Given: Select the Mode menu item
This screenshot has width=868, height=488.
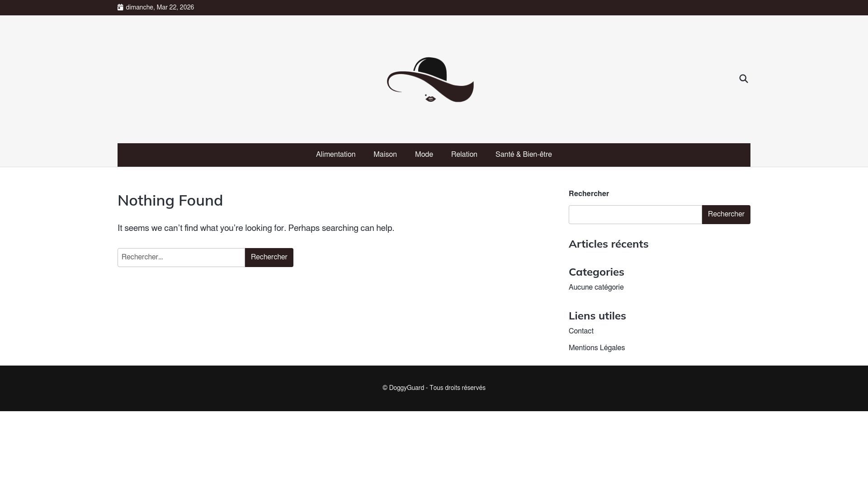Looking at the screenshot, I should pyautogui.click(x=424, y=155).
